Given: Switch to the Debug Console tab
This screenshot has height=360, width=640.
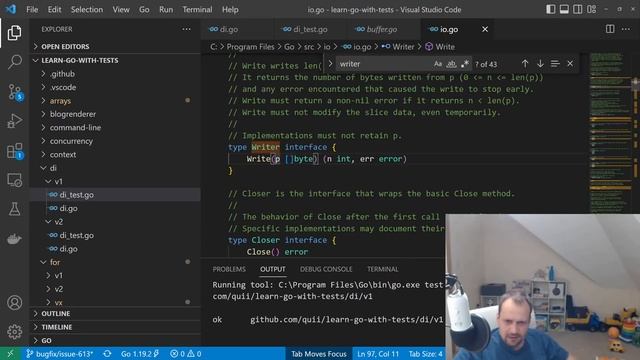Looking at the screenshot, I should click(x=326, y=269).
